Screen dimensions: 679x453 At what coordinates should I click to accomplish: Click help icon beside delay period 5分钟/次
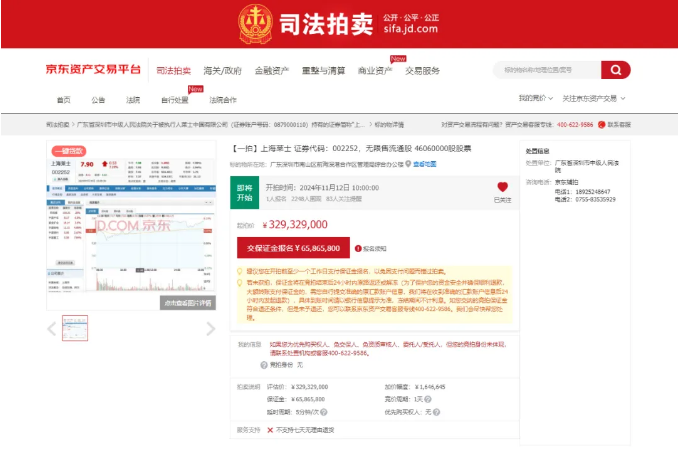click(x=323, y=412)
